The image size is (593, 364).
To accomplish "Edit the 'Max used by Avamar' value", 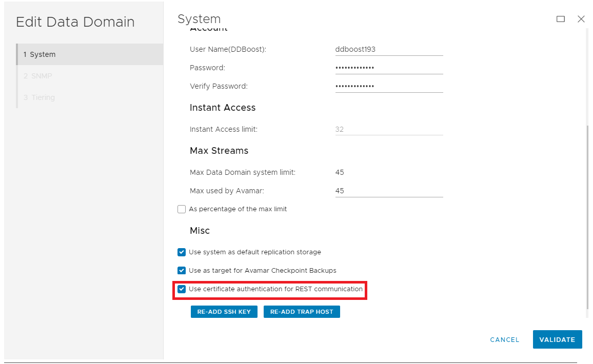I will tap(388, 191).
